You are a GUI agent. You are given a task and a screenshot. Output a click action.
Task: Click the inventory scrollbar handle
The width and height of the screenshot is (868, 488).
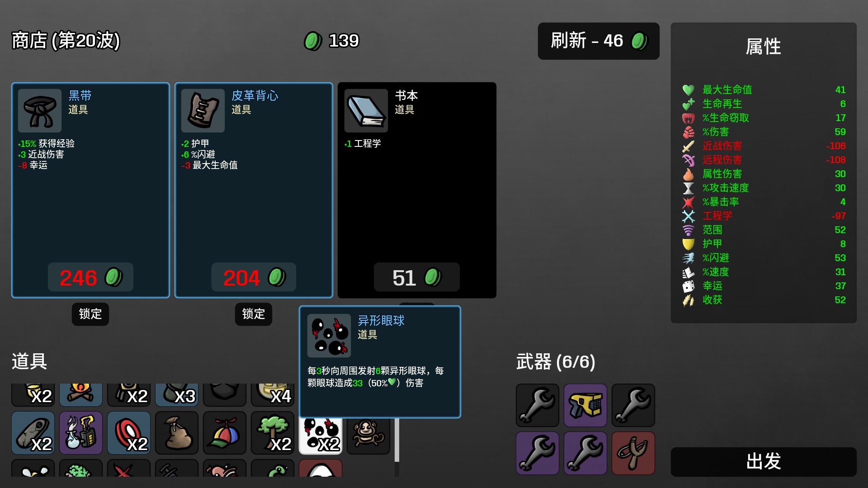click(397, 440)
